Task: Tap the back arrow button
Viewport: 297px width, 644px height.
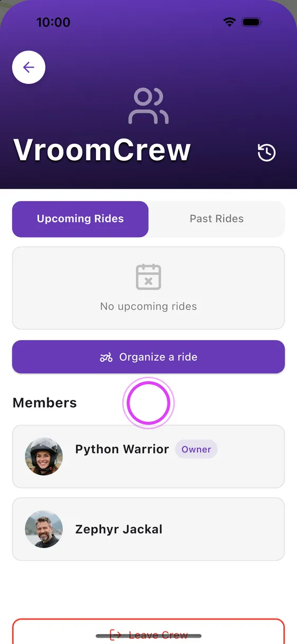Action: [x=29, y=67]
